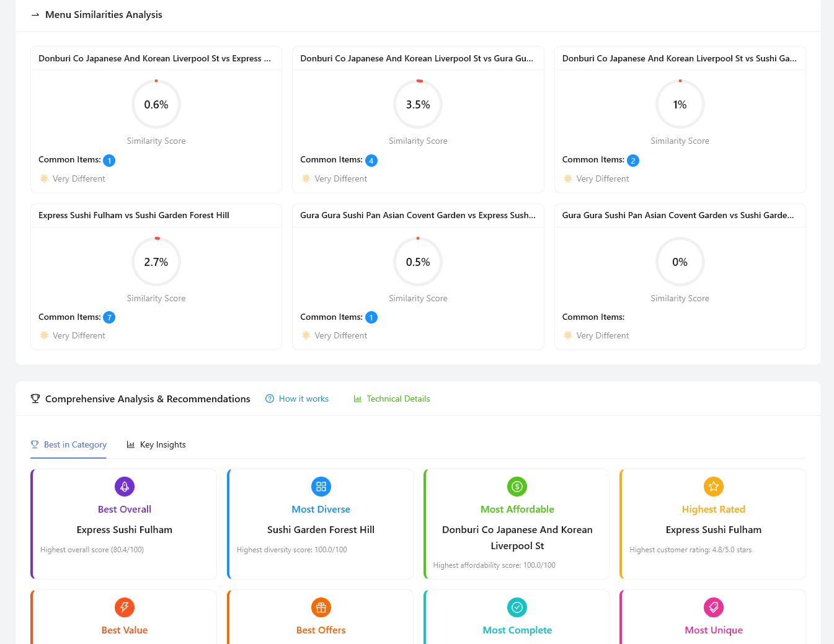Click the 7 common items badge

tap(109, 317)
